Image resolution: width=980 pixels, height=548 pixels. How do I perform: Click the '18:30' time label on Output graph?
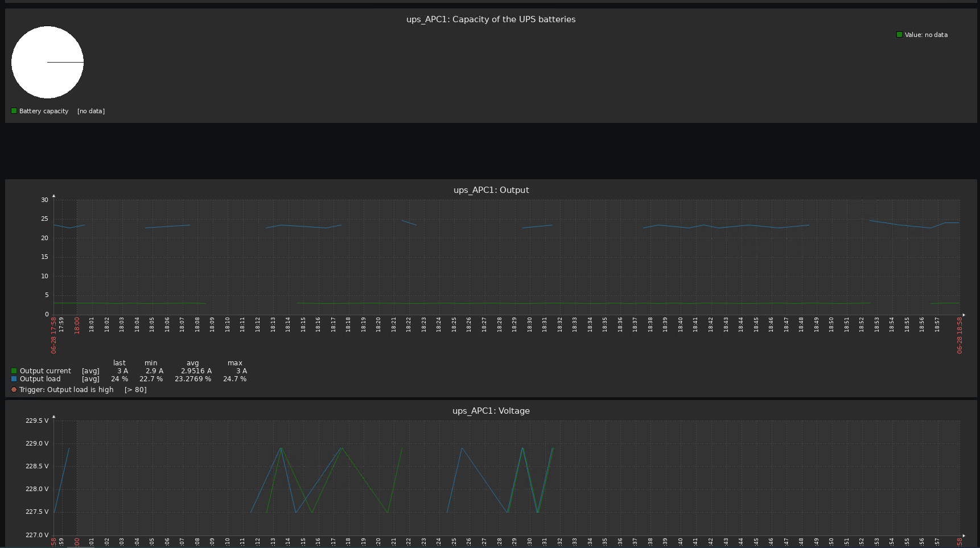[x=529, y=324]
